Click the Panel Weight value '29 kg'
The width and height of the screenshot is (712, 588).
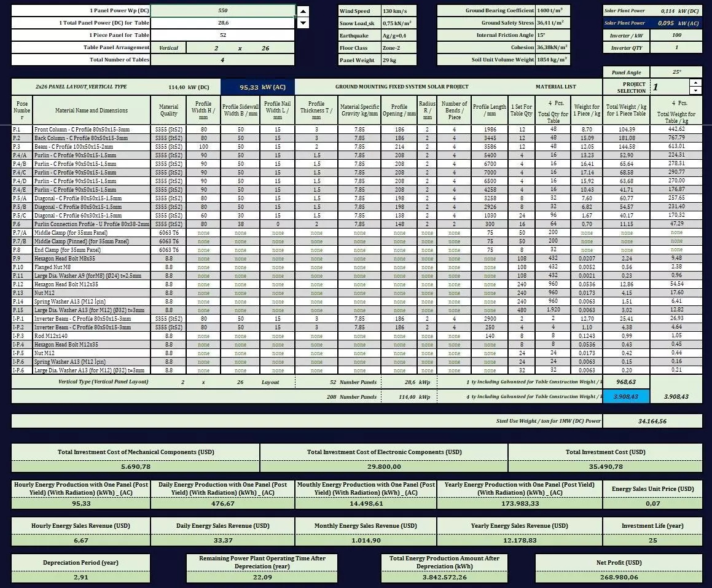[x=399, y=60]
